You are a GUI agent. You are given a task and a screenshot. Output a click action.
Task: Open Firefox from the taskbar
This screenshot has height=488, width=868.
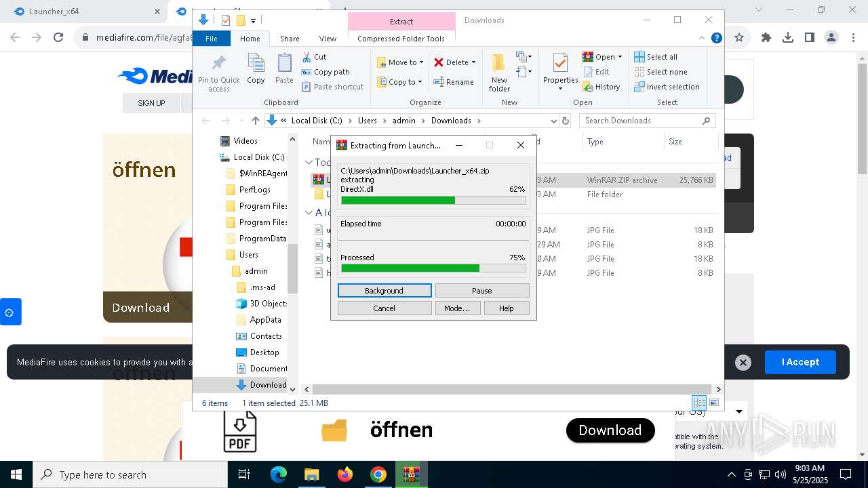pos(345,474)
